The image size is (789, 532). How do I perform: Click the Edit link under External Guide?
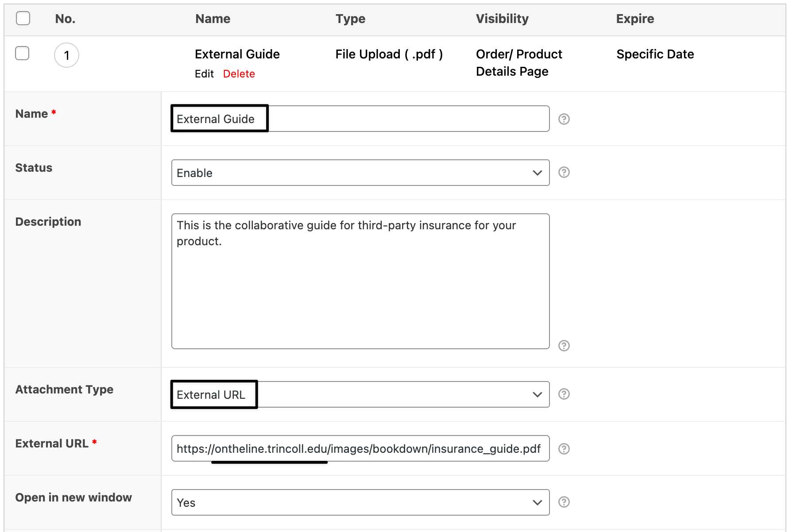[204, 74]
